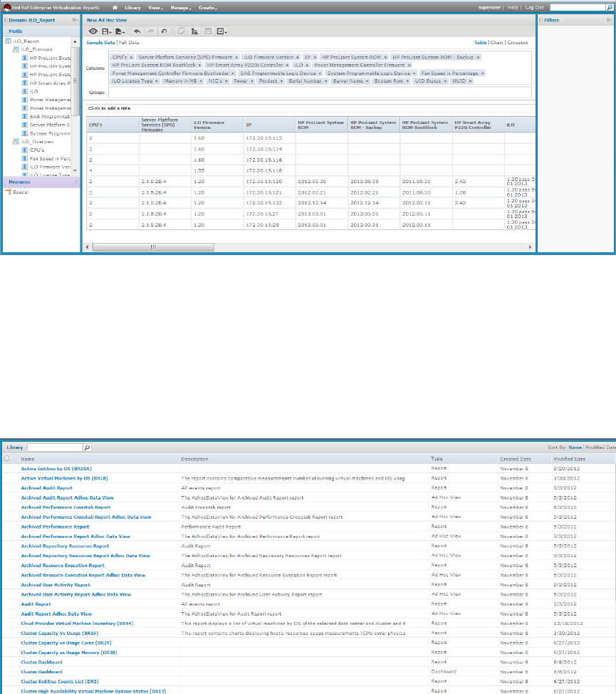Remove the Memory in MB chip via x
This screenshot has height=694, width=616.
coord(201,81)
